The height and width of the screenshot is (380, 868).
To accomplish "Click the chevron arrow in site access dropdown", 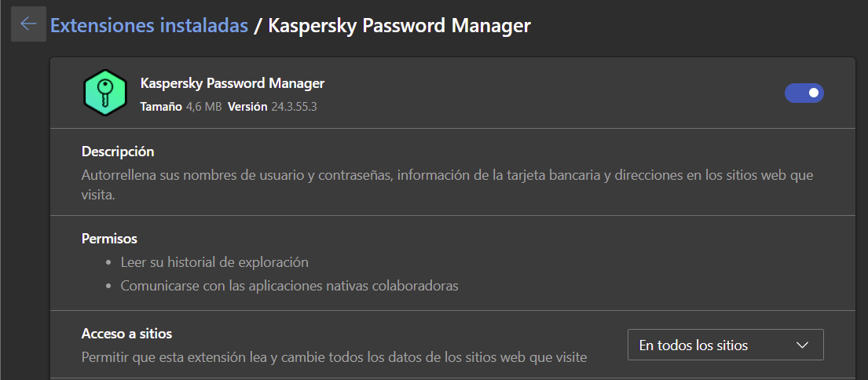I will (x=802, y=345).
